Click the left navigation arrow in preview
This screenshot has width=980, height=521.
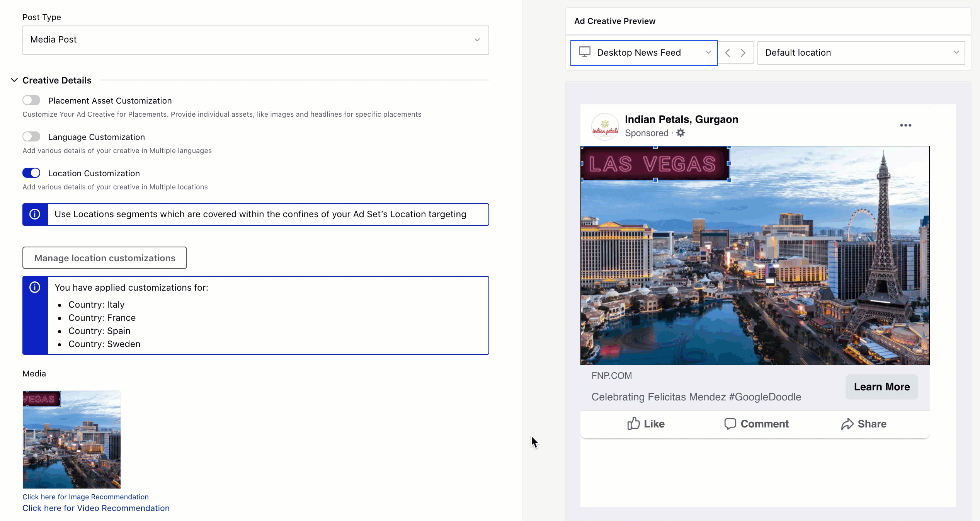tap(727, 53)
